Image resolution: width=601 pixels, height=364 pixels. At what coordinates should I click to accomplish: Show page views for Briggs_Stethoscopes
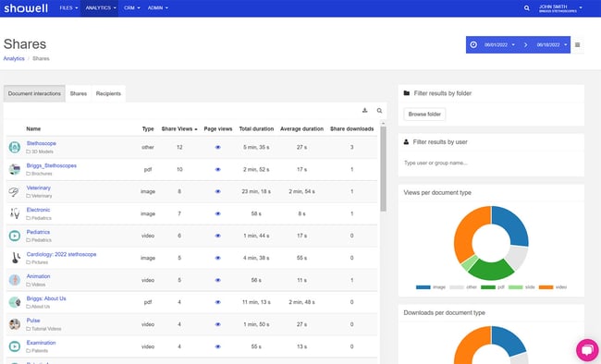pyautogui.click(x=217, y=169)
